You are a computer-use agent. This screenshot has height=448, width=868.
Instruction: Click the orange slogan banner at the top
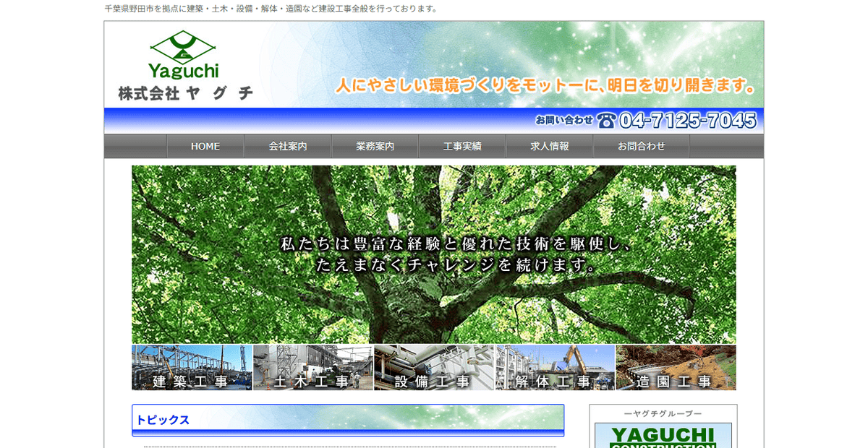click(547, 85)
